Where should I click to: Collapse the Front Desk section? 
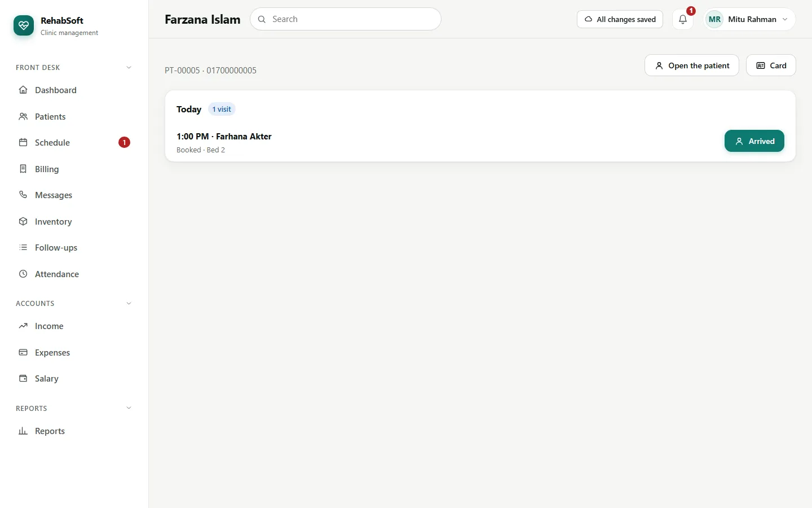pos(129,68)
